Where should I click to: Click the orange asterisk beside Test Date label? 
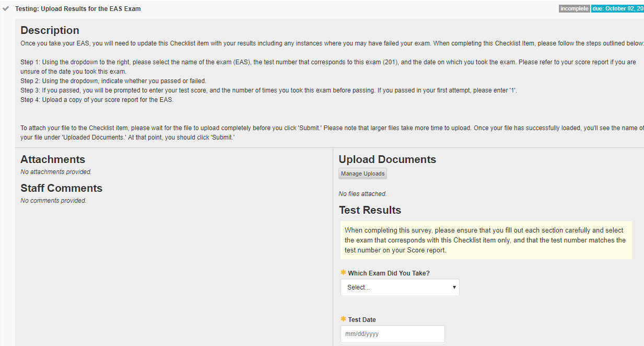(343, 319)
